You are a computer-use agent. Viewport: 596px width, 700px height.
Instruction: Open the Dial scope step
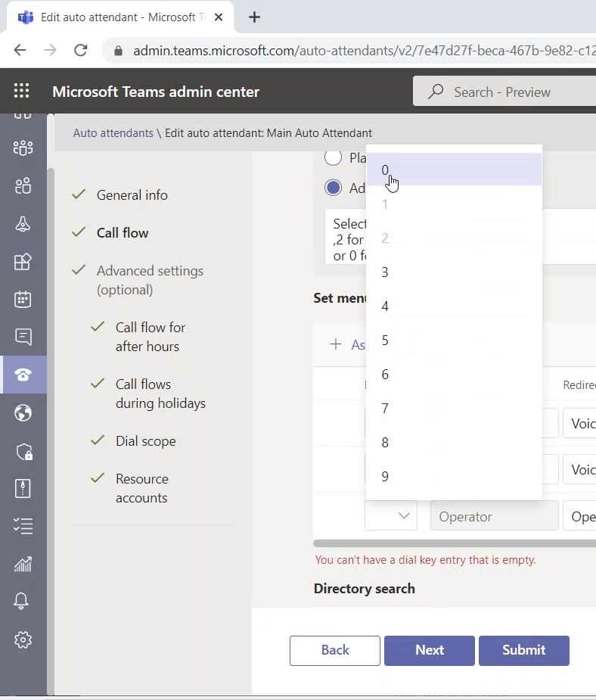[x=145, y=441]
